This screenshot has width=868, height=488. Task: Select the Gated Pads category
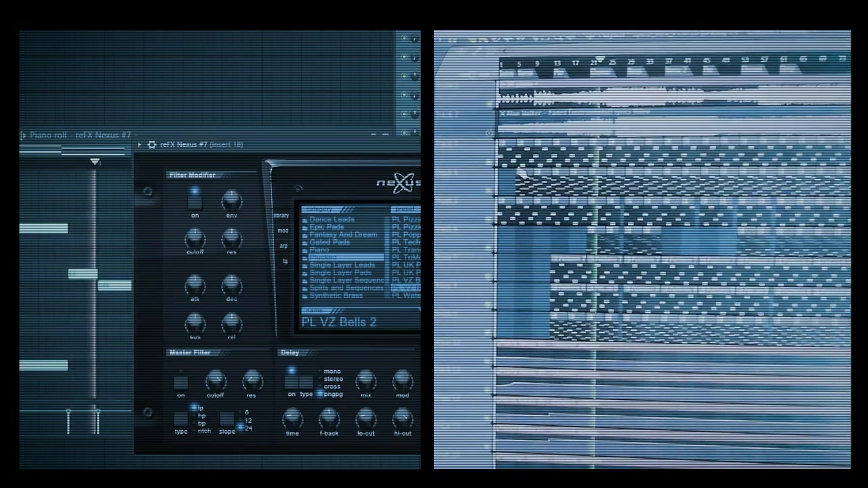coord(330,242)
